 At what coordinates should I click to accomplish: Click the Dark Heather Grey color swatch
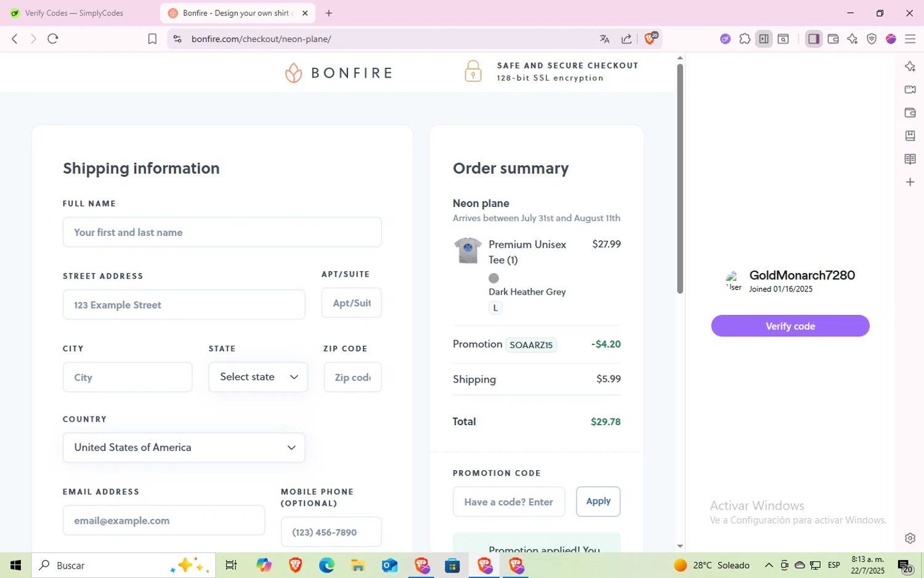click(493, 278)
